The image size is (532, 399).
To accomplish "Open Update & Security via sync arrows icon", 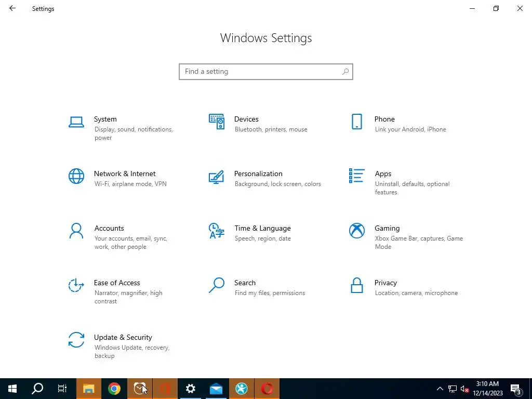I will pyautogui.click(x=76, y=340).
